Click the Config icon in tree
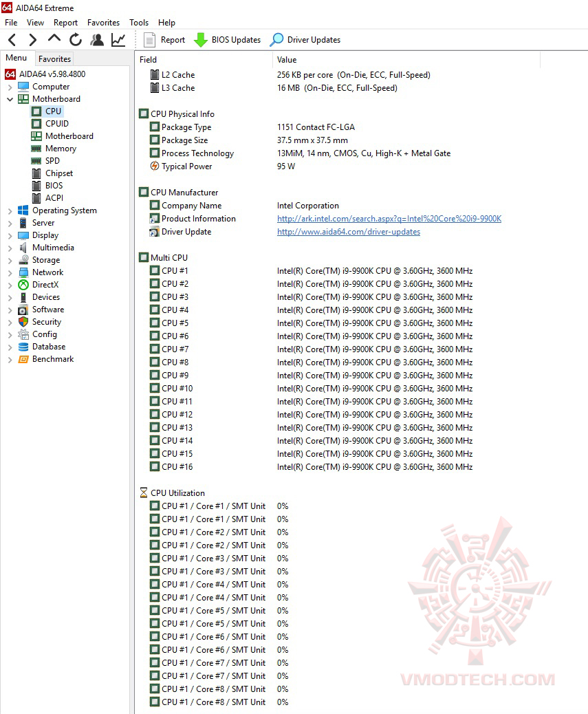This screenshot has width=588, height=714. tap(23, 334)
